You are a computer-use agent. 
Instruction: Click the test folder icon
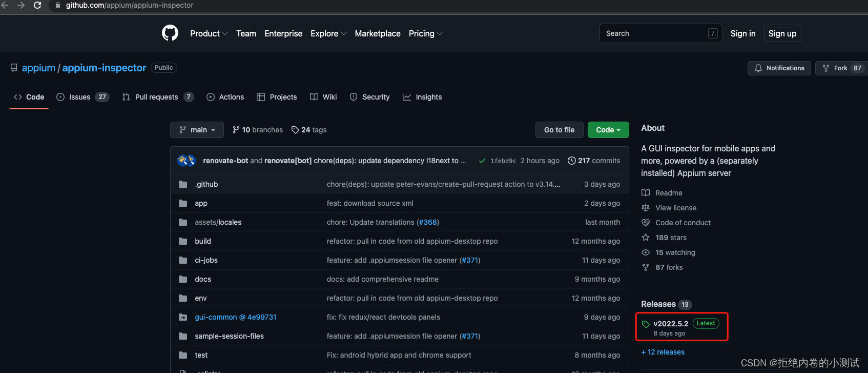coord(183,355)
